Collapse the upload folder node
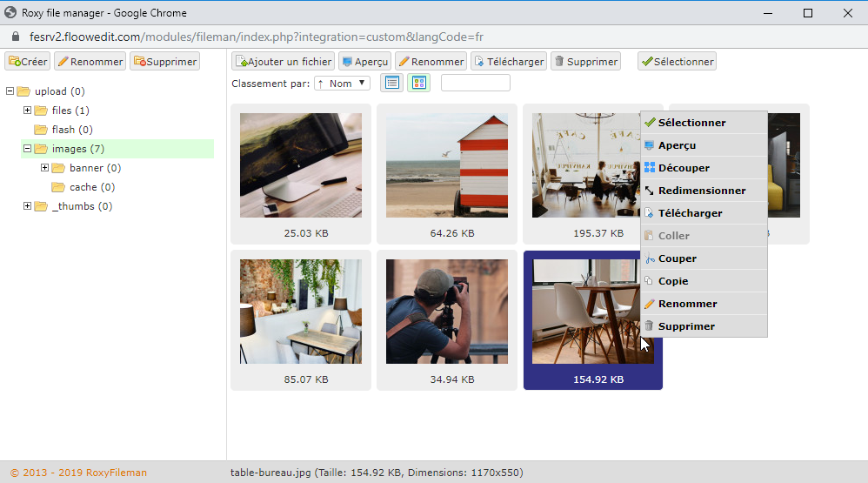Image resolution: width=868 pixels, height=483 pixels. pos(10,91)
